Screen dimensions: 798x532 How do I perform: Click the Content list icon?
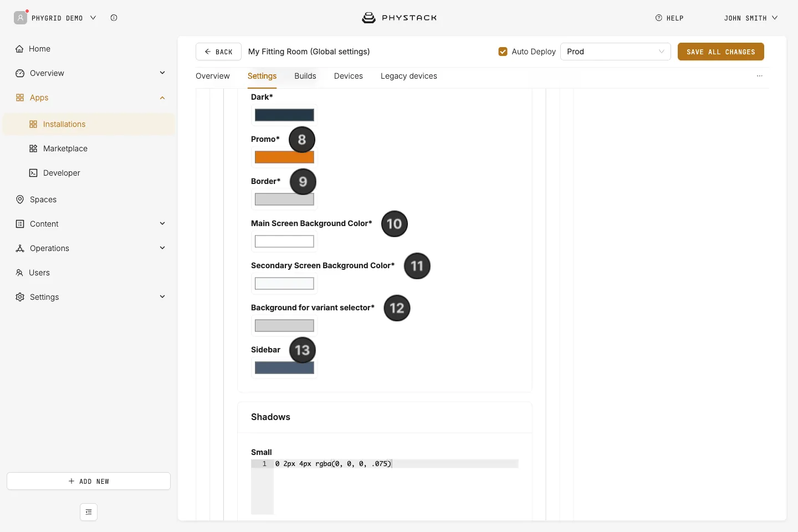(20, 224)
